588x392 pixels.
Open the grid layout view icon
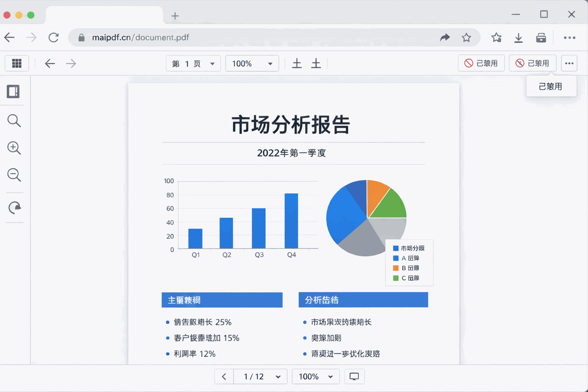click(16, 63)
